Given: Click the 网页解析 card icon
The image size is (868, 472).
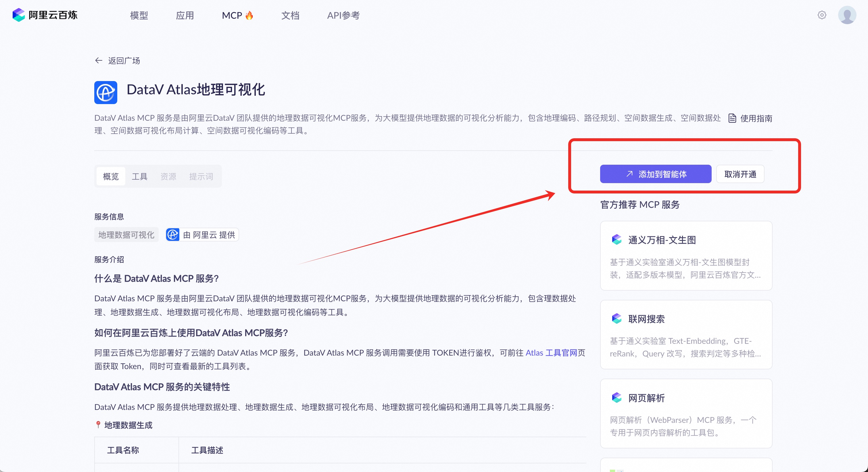Looking at the screenshot, I should 617,398.
